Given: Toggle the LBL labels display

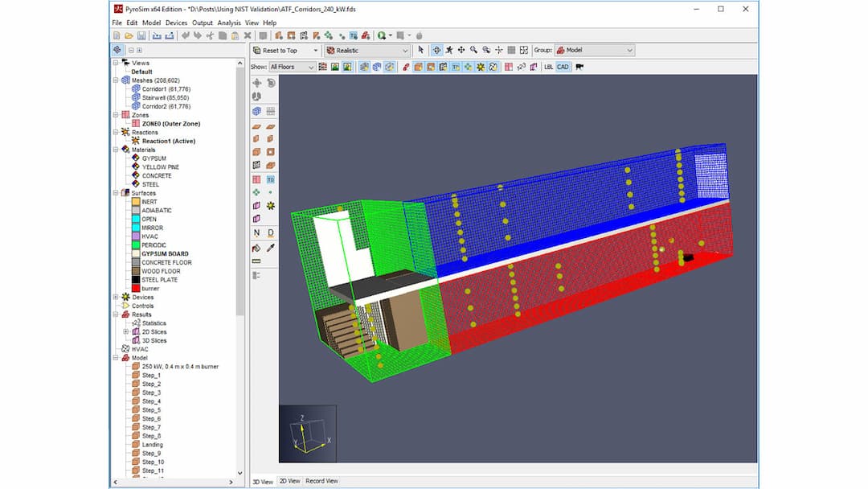Looking at the screenshot, I should pyautogui.click(x=548, y=67).
